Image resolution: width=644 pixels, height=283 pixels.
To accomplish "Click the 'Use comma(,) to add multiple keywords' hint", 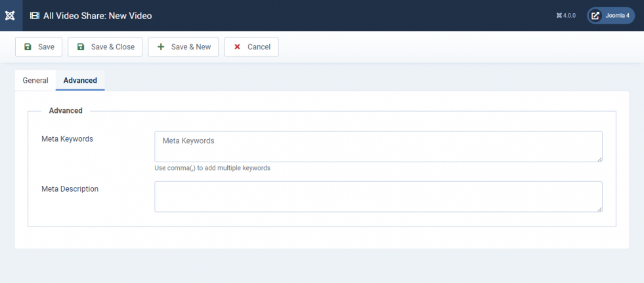I will [x=212, y=168].
